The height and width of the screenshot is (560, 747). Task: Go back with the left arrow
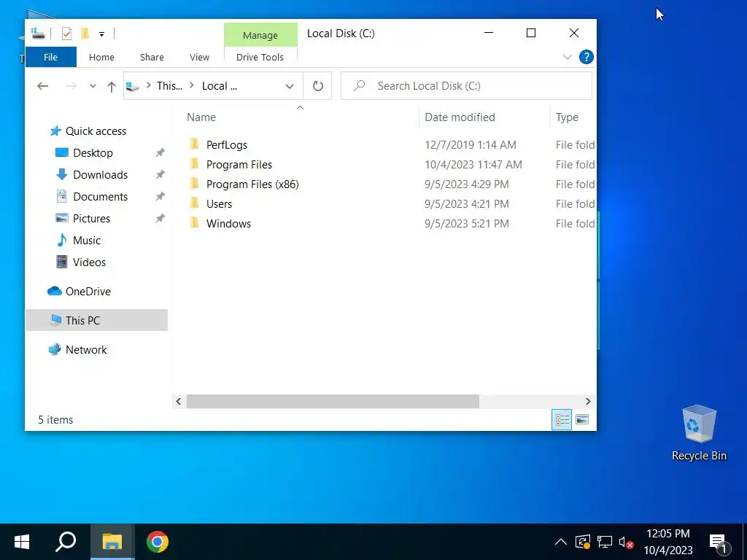(43, 86)
